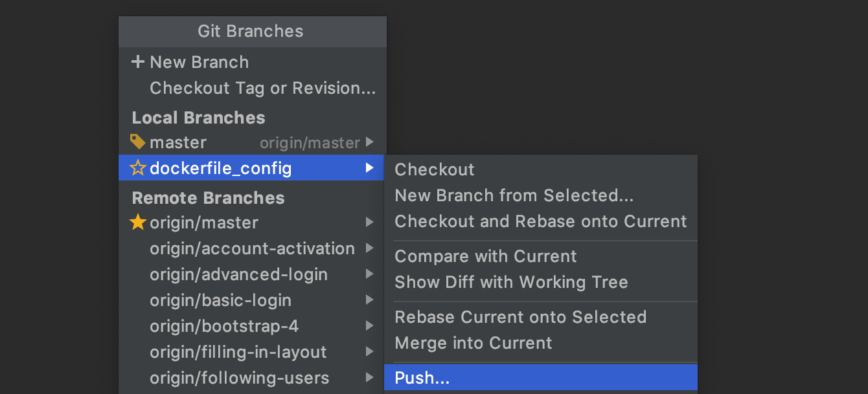Choose Checkout from the branch submenu

point(435,170)
